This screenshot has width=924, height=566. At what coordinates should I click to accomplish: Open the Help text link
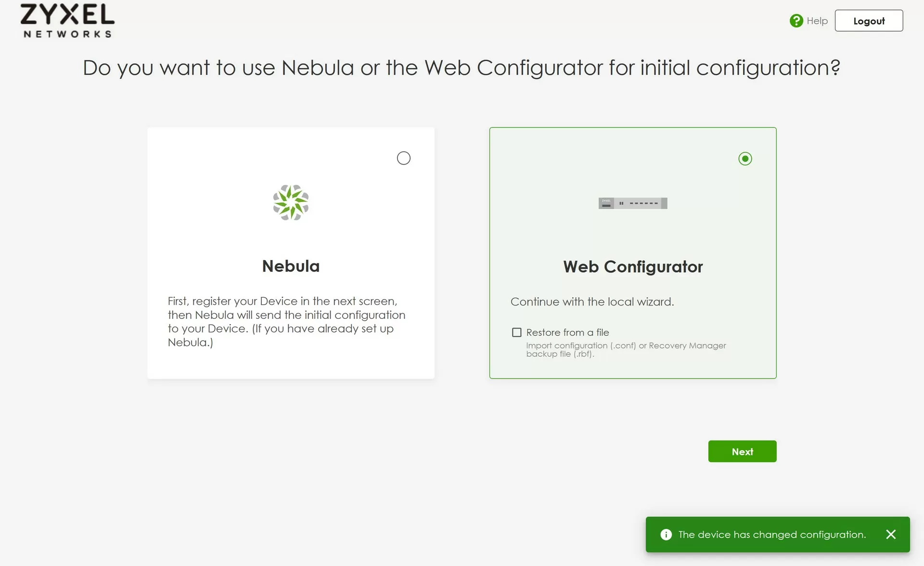(x=817, y=21)
